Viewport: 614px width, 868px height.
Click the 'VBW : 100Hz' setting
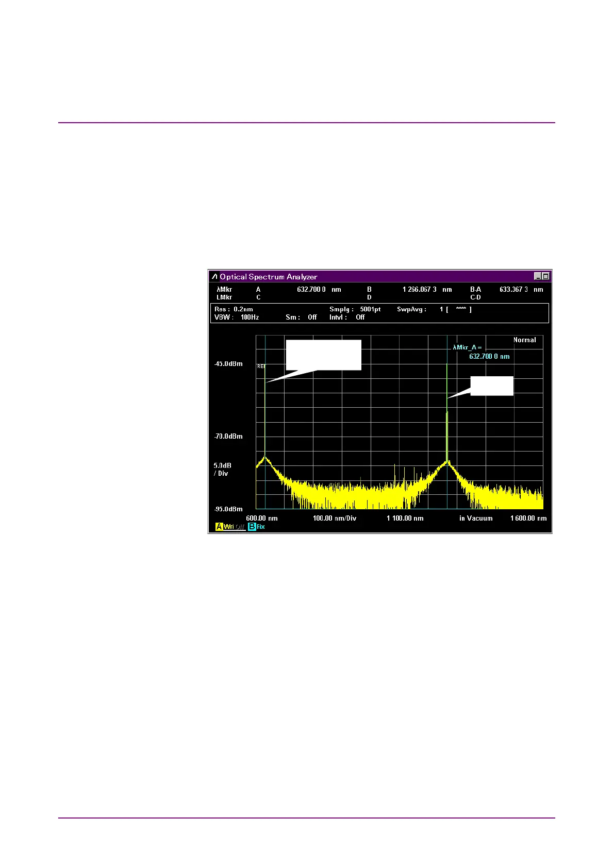tap(237, 318)
